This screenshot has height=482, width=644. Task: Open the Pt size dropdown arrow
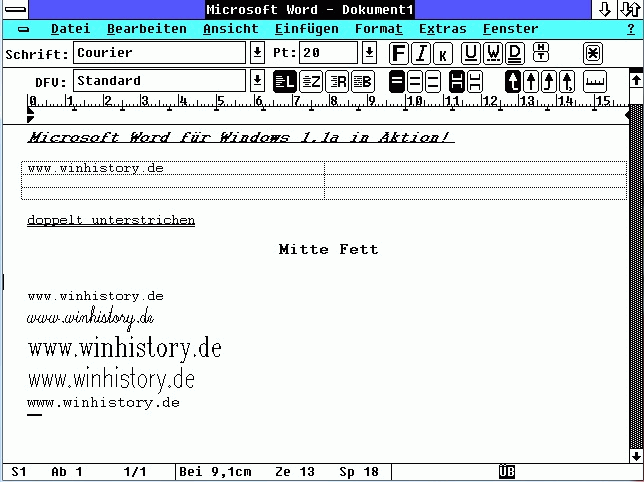[369, 53]
